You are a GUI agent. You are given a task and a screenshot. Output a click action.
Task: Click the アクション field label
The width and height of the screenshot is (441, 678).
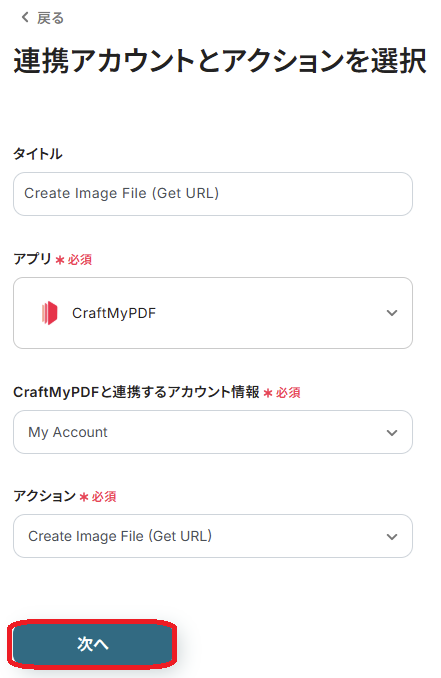(45, 496)
